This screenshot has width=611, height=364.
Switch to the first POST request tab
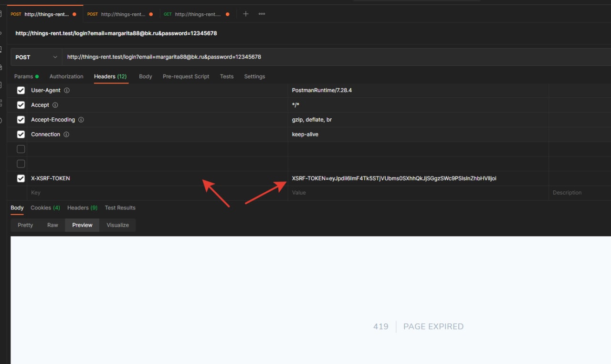click(x=44, y=14)
